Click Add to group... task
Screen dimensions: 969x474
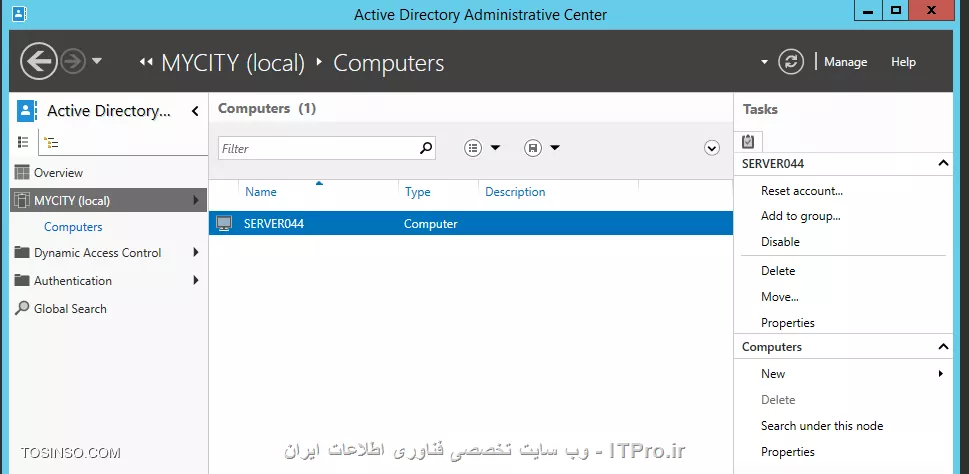tap(800, 216)
